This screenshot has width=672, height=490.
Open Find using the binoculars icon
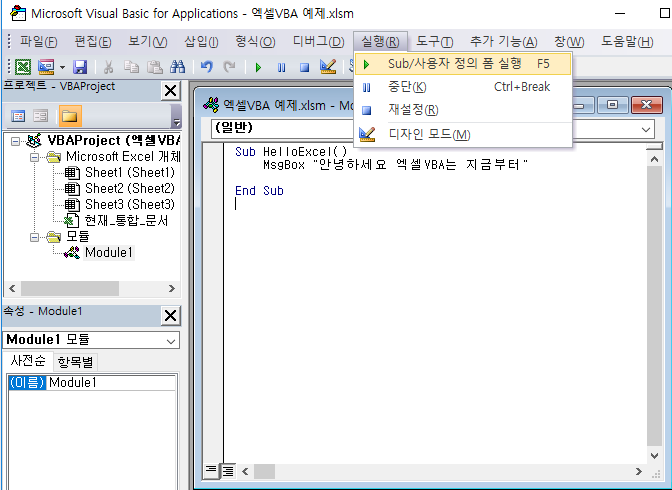[177, 67]
